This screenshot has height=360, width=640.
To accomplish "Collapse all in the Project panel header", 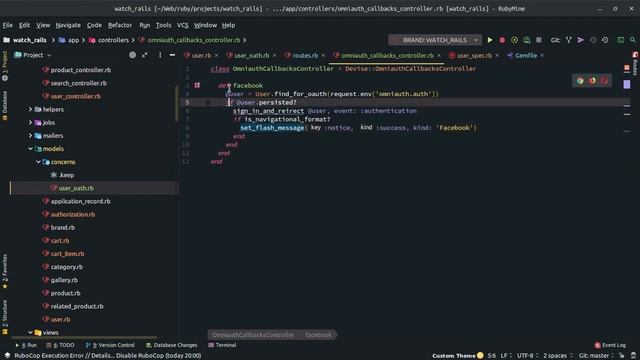I will [x=145, y=55].
